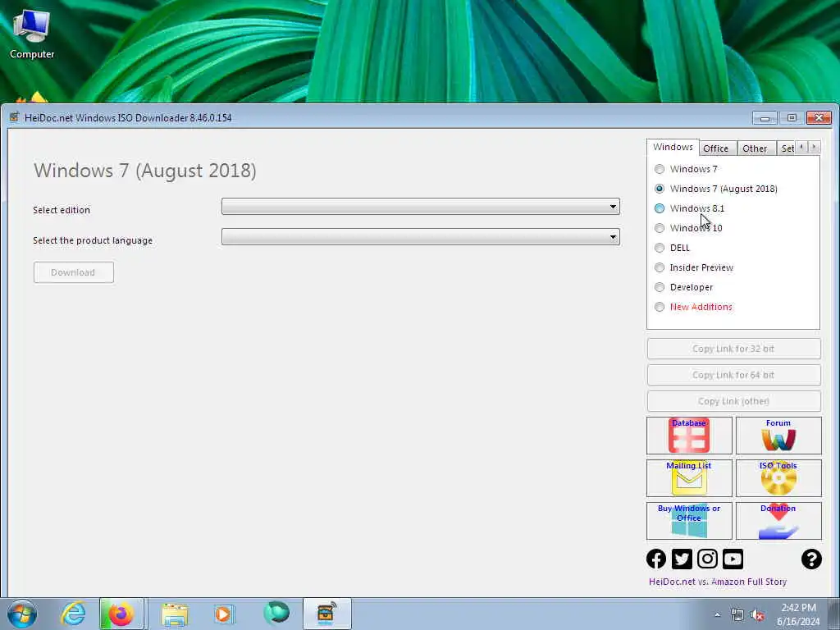
Task: Select the New Additions option
Action: click(x=660, y=307)
